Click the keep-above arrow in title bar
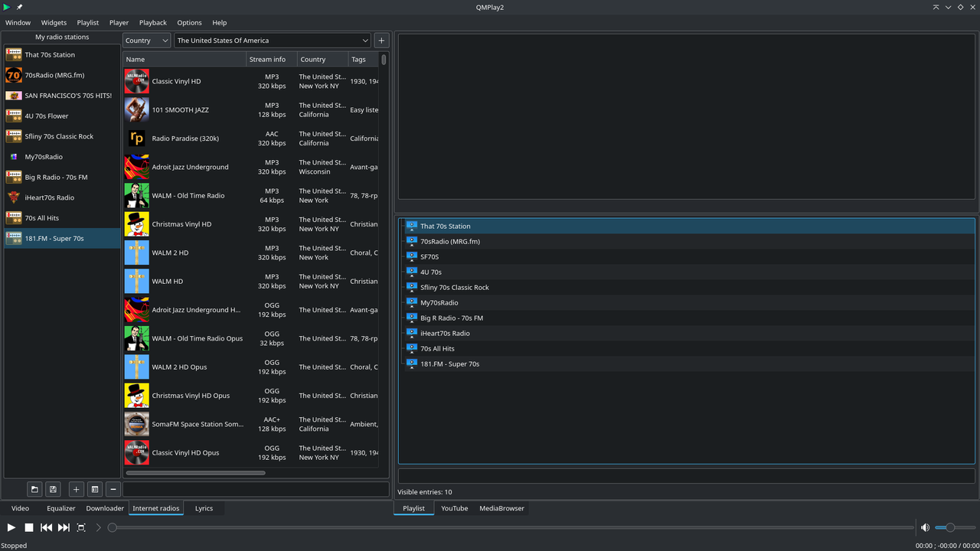Screen dimensions: 980x551 [x=936, y=7]
